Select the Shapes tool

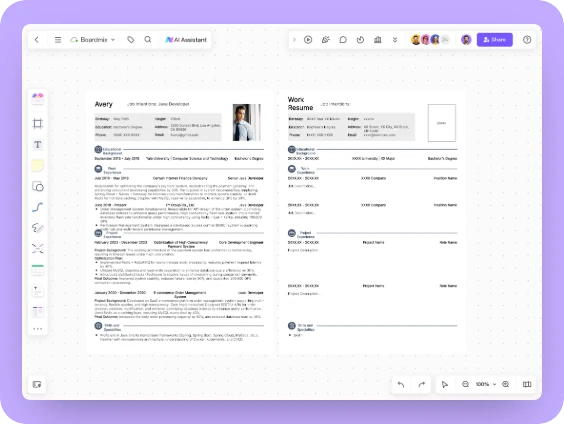[37, 186]
